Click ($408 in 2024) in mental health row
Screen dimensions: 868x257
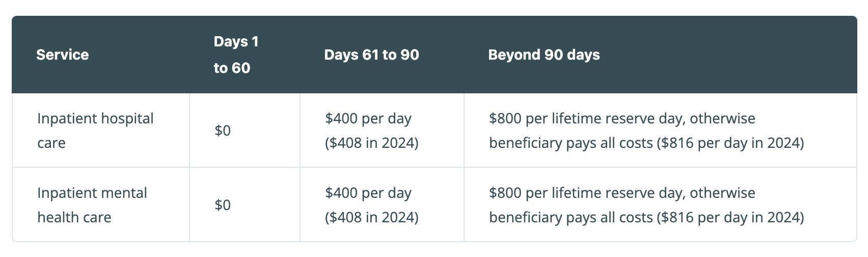tap(372, 217)
